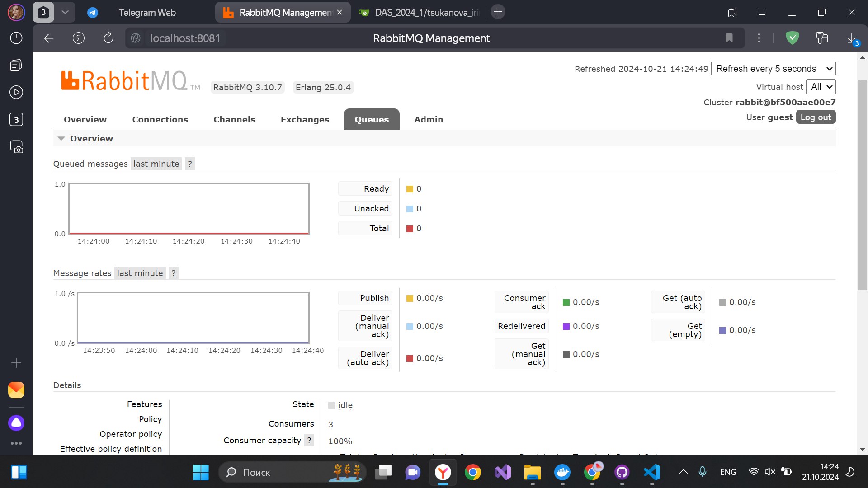Open Visual Studio Code from taskbar

(652, 472)
